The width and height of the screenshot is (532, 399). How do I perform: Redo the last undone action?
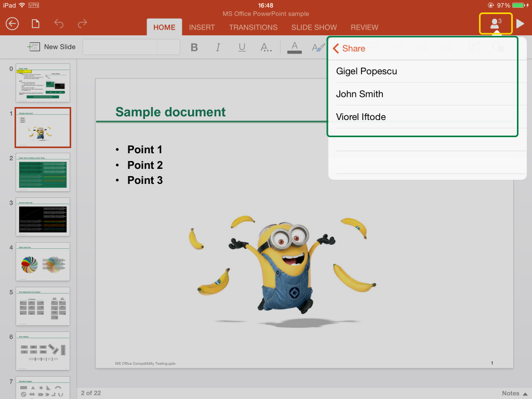82,24
